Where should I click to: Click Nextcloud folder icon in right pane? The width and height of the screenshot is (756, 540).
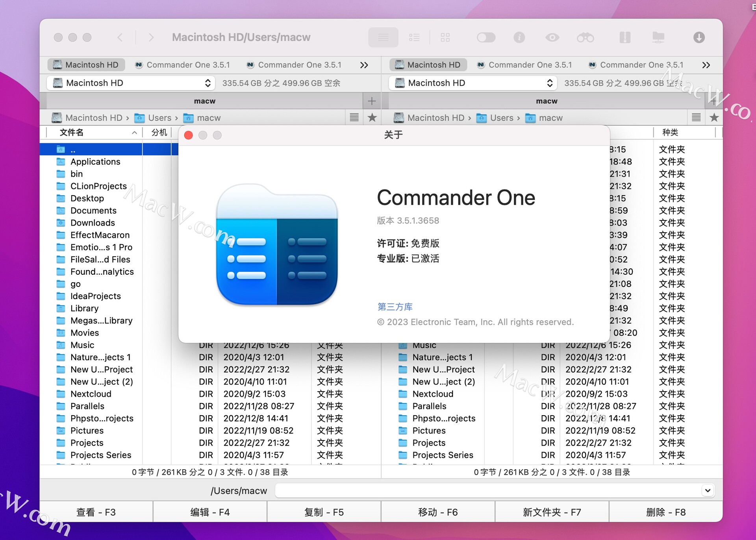tap(403, 394)
